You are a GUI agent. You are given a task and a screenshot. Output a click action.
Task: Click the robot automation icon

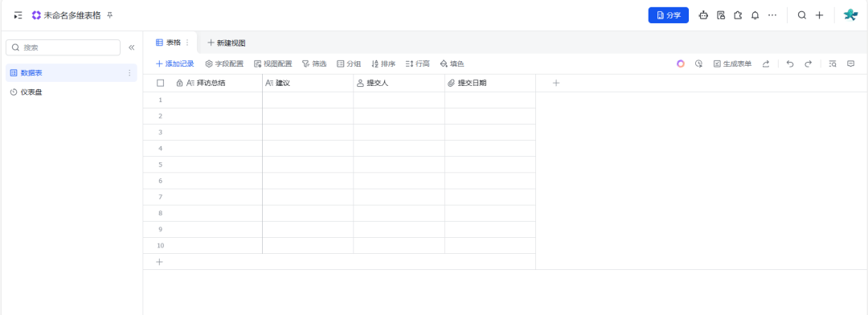pyautogui.click(x=703, y=15)
